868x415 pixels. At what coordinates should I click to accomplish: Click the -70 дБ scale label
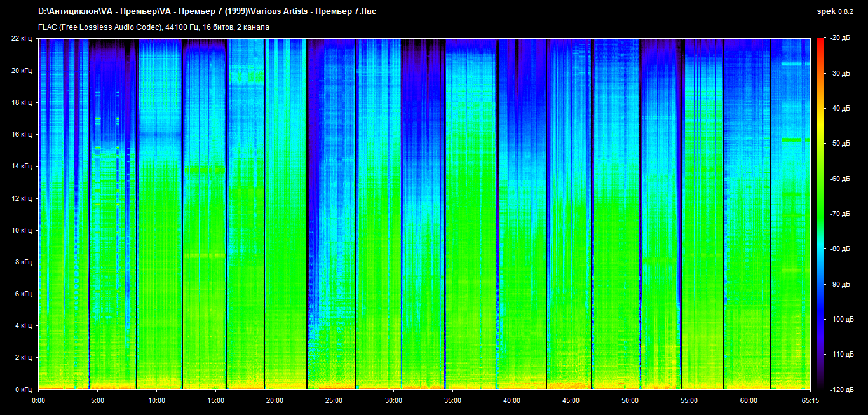coord(841,214)
